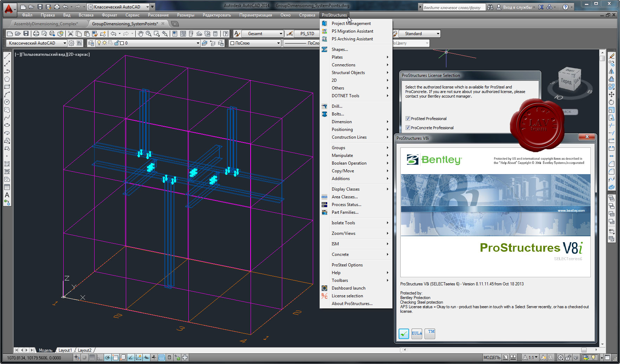Image resolution: width=620 pixels, height=364 pixels.
Task: Click the green checkmark OK button
Action: (x=404, y=334)
